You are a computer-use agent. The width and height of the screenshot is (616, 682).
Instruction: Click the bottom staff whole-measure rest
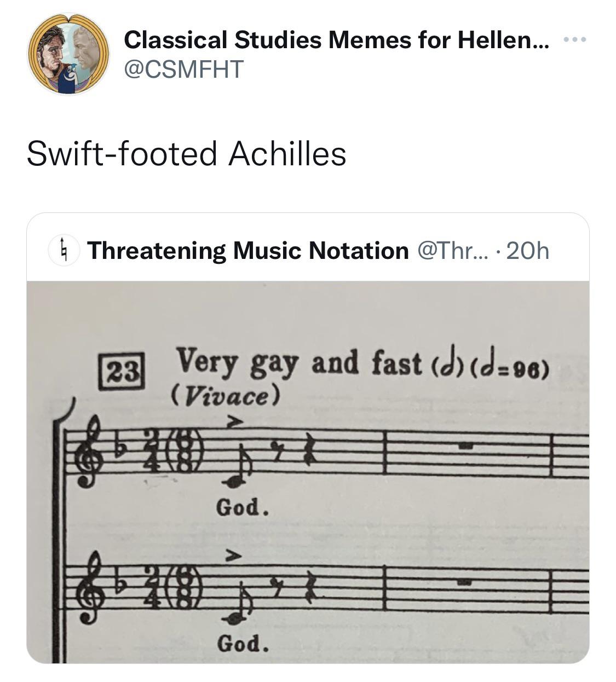465,583
